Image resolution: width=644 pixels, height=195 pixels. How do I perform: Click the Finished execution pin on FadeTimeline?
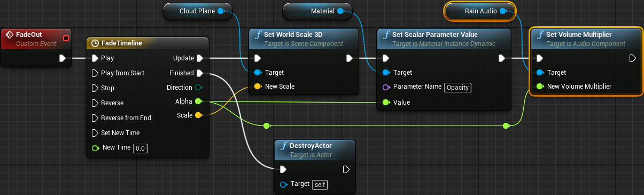click(200, 73)
